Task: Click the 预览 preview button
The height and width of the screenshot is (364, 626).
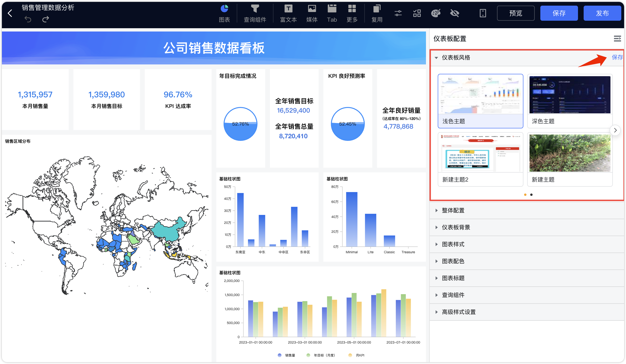Action: coord(516,13)
